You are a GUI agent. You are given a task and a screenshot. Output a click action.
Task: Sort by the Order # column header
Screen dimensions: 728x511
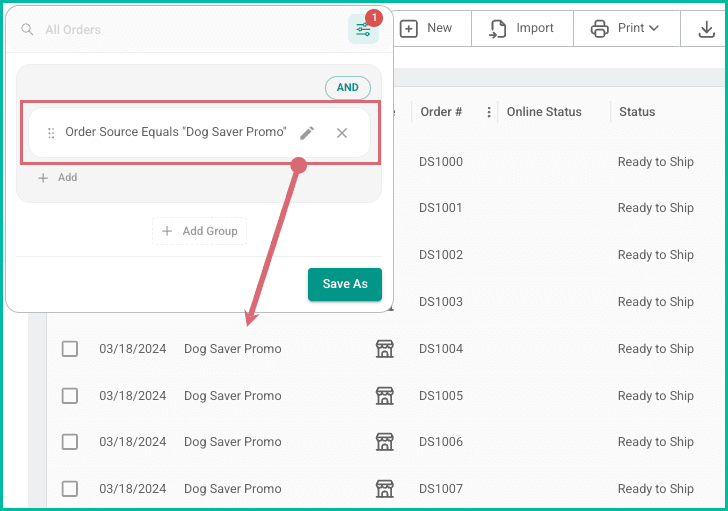pyautogui.click(x=441, y=112)
